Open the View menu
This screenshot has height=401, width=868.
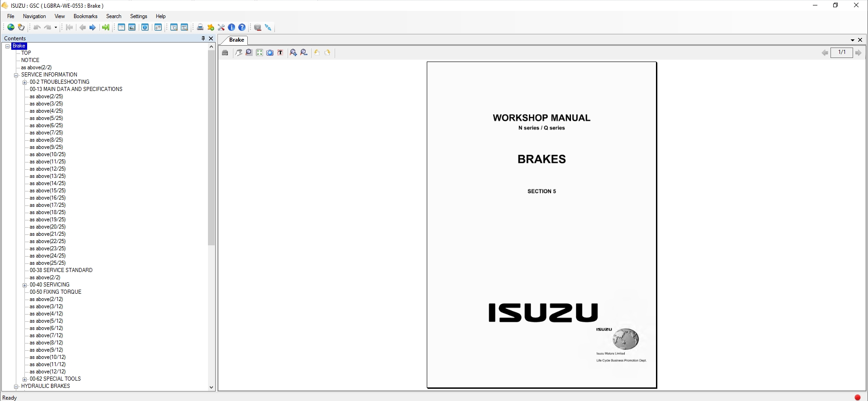pyautogui.click(x=60, y=16)
